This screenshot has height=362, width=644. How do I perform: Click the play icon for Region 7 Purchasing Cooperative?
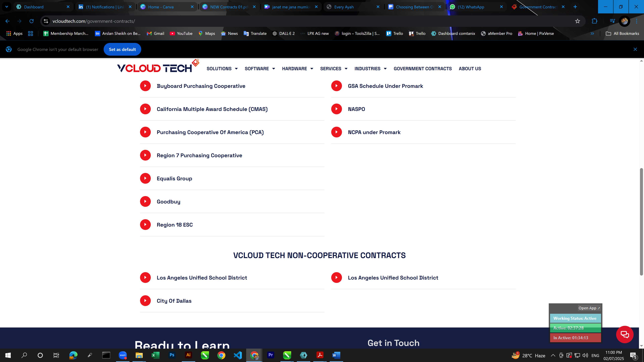(x=145, y=155)
